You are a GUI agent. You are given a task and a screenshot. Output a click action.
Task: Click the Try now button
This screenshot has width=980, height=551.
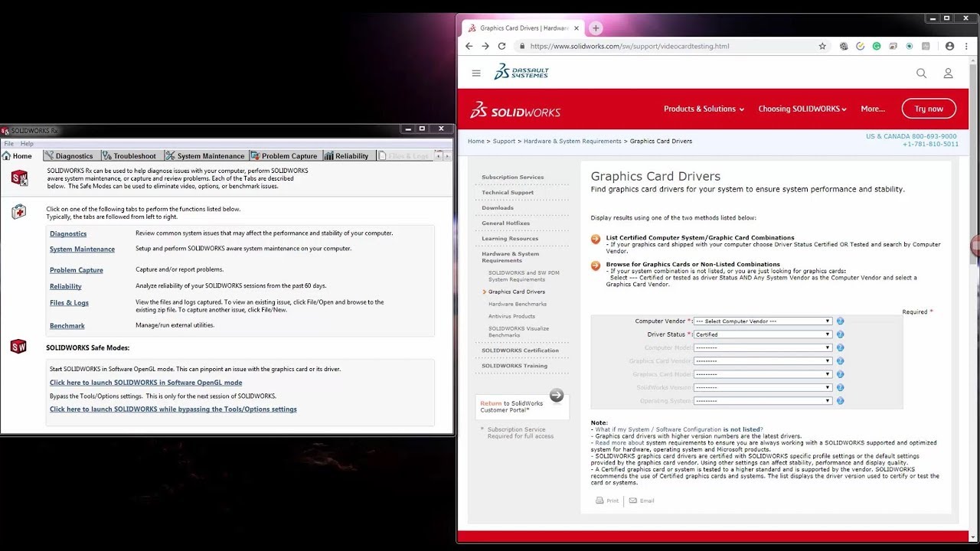pyautogui.click(x=929, y=109)
